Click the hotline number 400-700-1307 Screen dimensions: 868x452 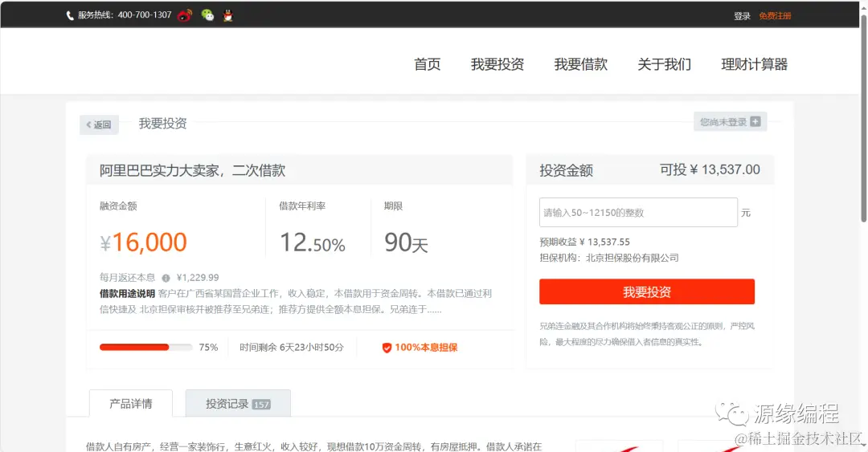pos(145,15)
